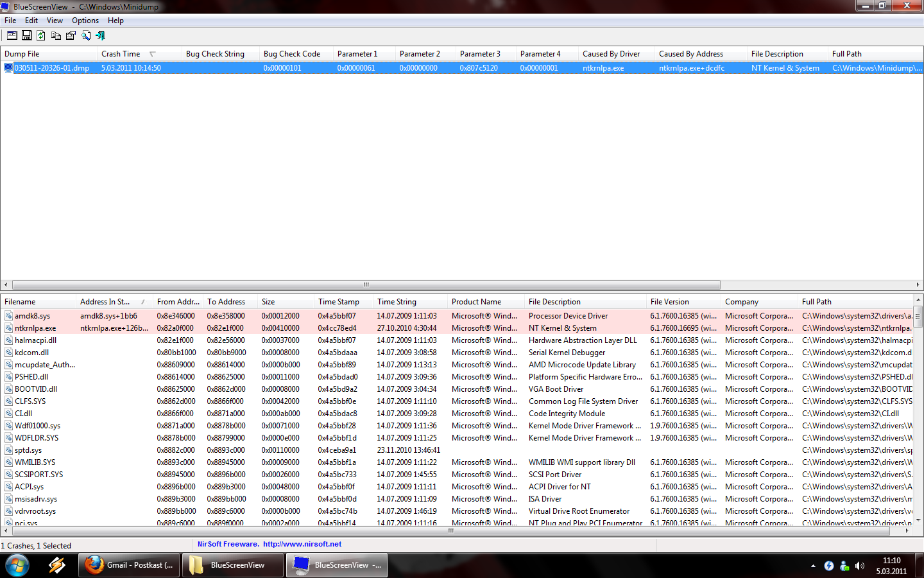Sort lower pane by File Version column
This screenshot has width=924, height=578.
683,302
